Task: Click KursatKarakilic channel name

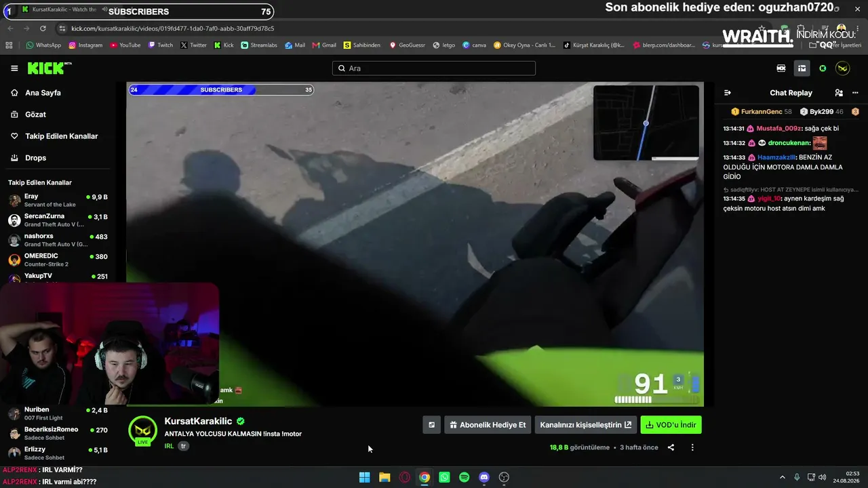Action: coord(198,422)
